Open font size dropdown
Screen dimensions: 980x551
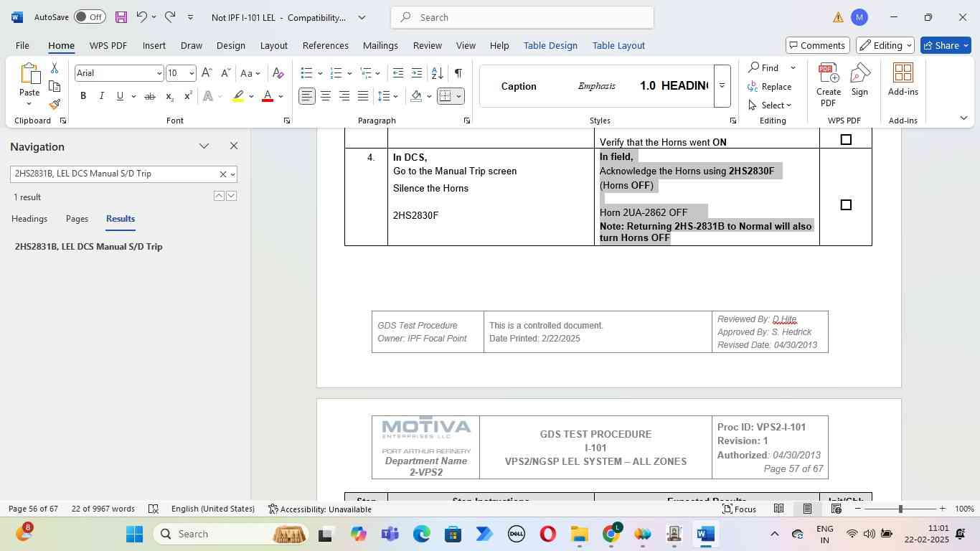click(x=192, y=73)
